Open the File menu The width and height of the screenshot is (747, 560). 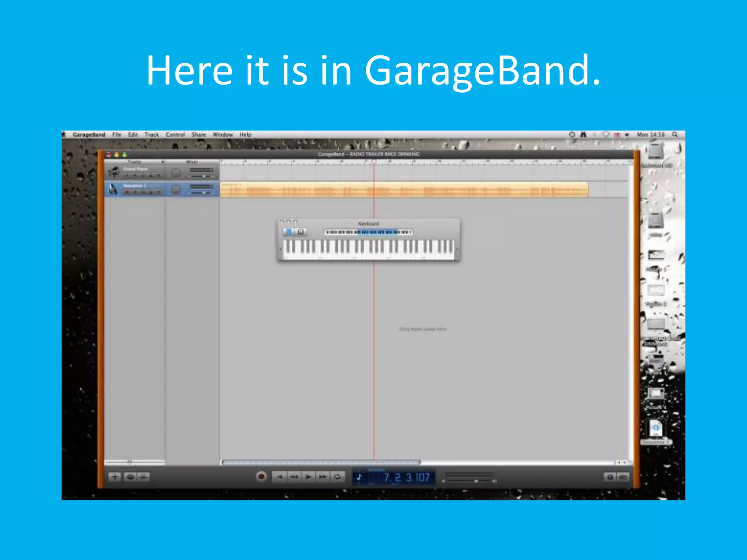pos(117,135)
